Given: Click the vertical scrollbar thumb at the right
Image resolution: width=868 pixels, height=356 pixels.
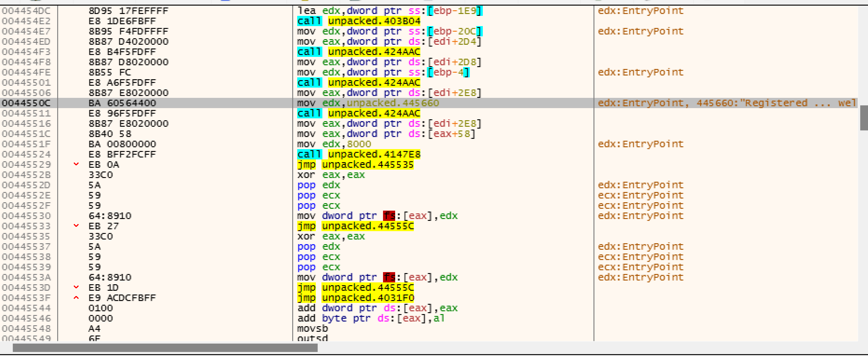Looking at the screenshot, I should 864,117.
